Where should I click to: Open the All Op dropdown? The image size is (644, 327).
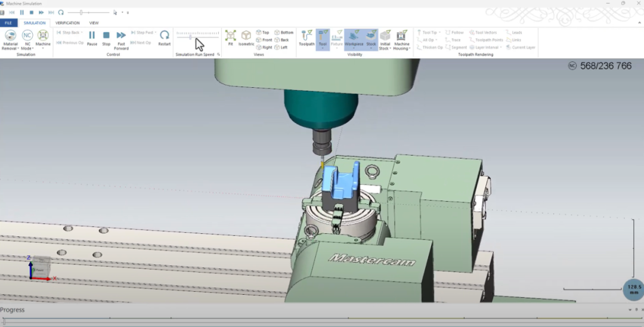pos(436,40)
